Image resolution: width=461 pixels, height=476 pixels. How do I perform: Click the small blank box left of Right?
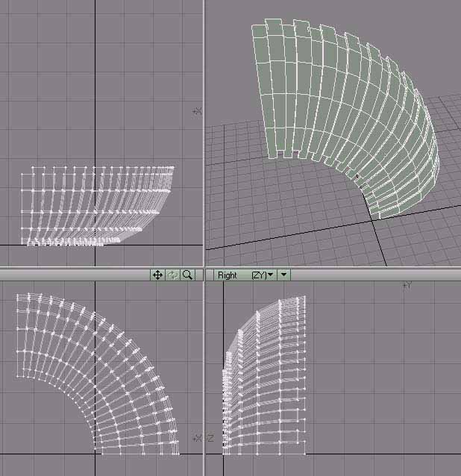click(x=210, y=275)
